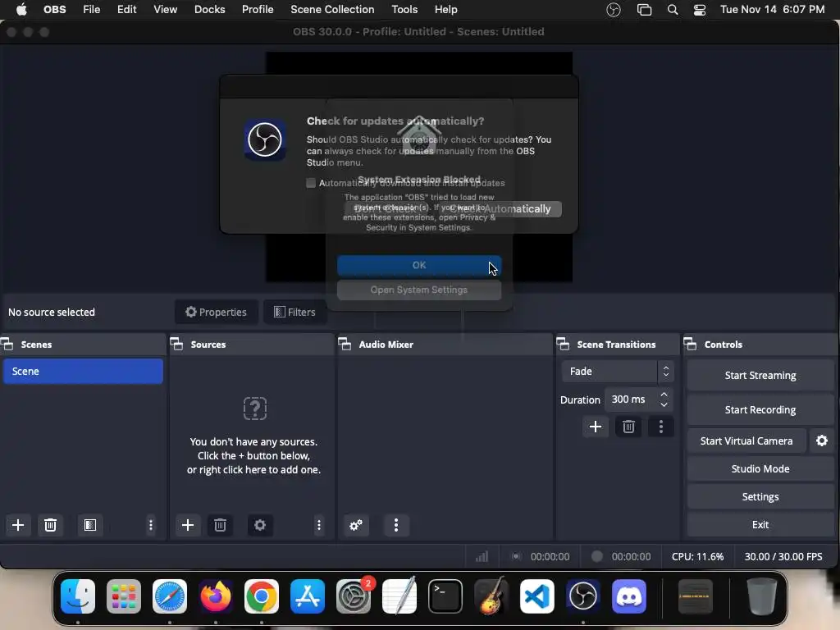Click Start Recording
This screenshot has height=630, width=840.
tap(760, 410)
